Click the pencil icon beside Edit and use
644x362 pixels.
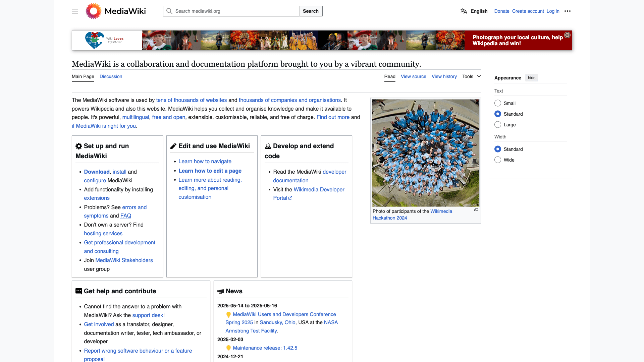[x=173, y=146]
